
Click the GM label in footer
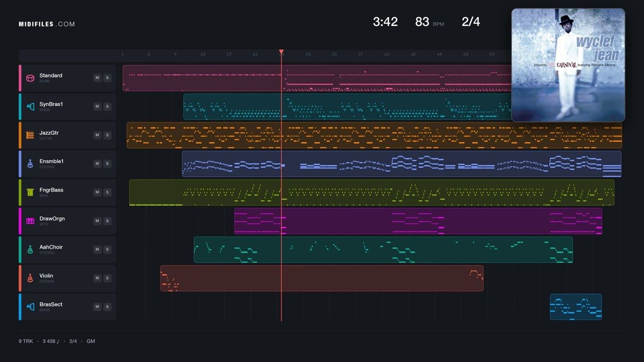pyautogui.click(x=91, y=341)
